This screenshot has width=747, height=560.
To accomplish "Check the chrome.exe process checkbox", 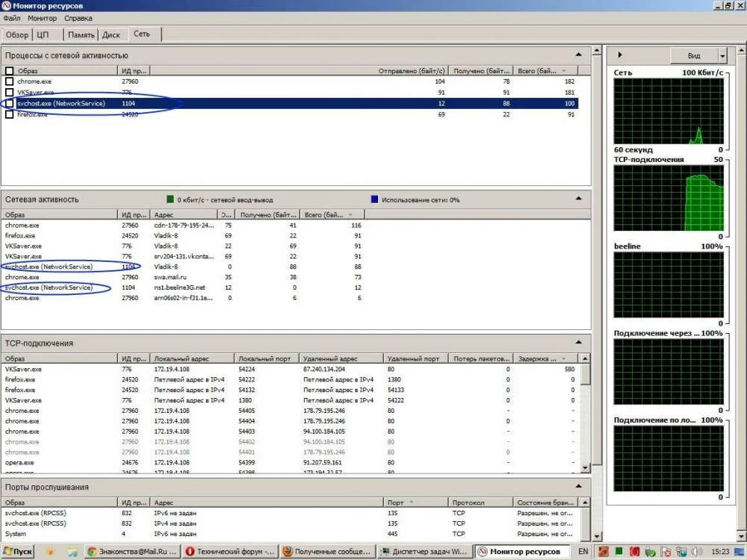I will pyautogui.click(x=9, y=81).
